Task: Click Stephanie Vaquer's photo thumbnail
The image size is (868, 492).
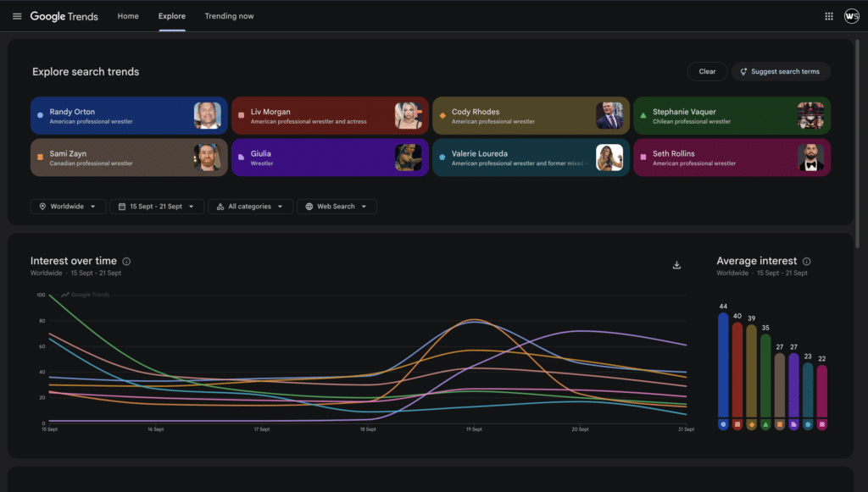Action: click(x=810, y=115)
